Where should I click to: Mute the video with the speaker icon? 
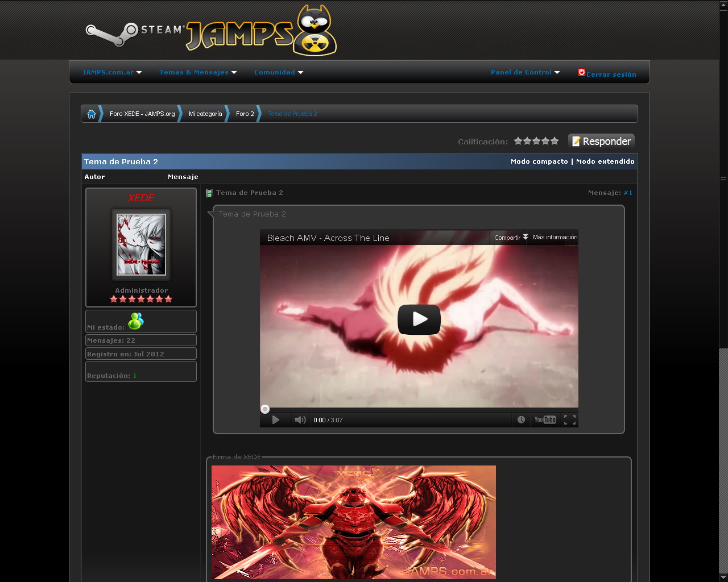click(300, 420)
